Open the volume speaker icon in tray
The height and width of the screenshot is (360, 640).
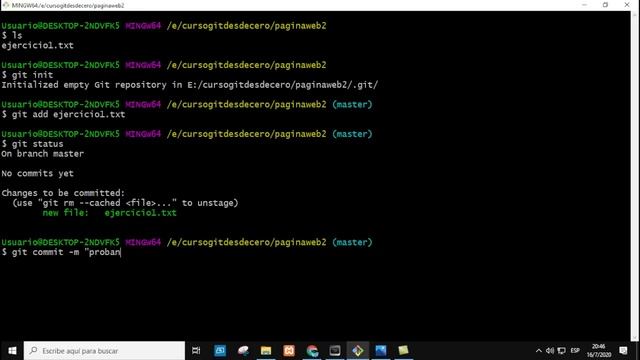tap(550, 351)
